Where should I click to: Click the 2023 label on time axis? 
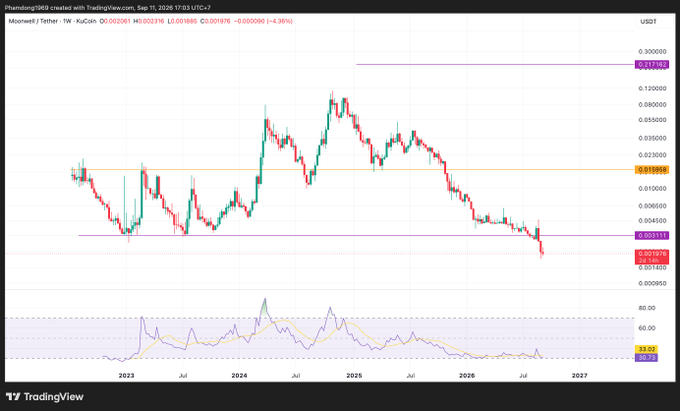(x=126, y=375)
